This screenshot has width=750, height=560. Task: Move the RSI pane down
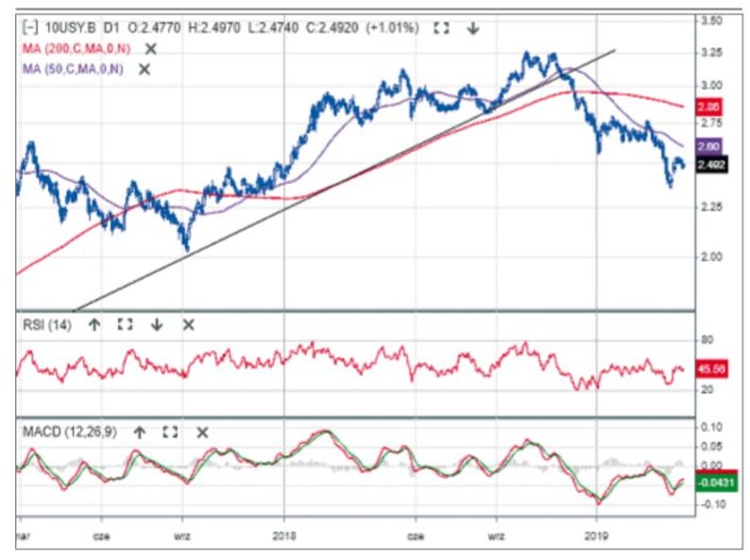(x=157, y=324)
